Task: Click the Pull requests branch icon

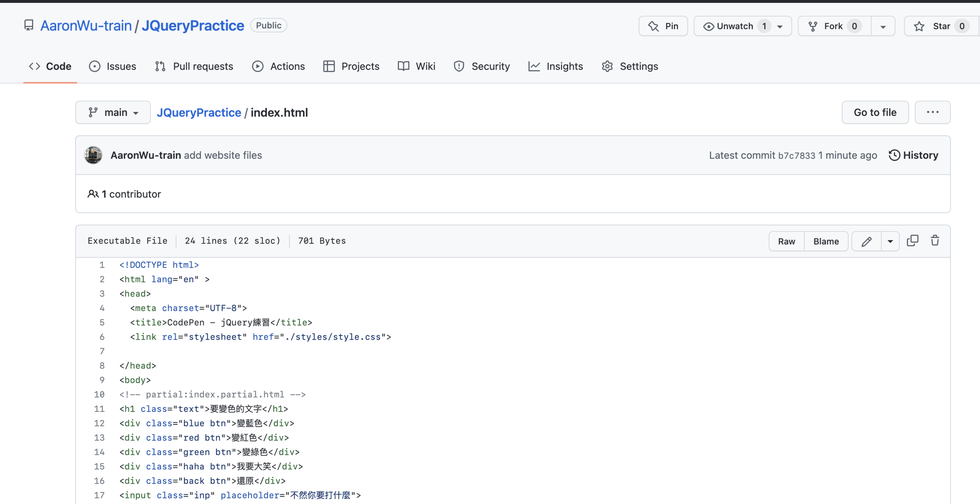Action: [x=160, y=66]
